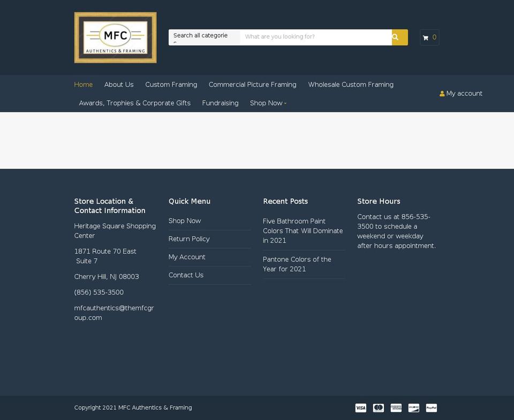
Task: Select Wholesale Custom Framing menu item
Action: [x=351, y=85]
